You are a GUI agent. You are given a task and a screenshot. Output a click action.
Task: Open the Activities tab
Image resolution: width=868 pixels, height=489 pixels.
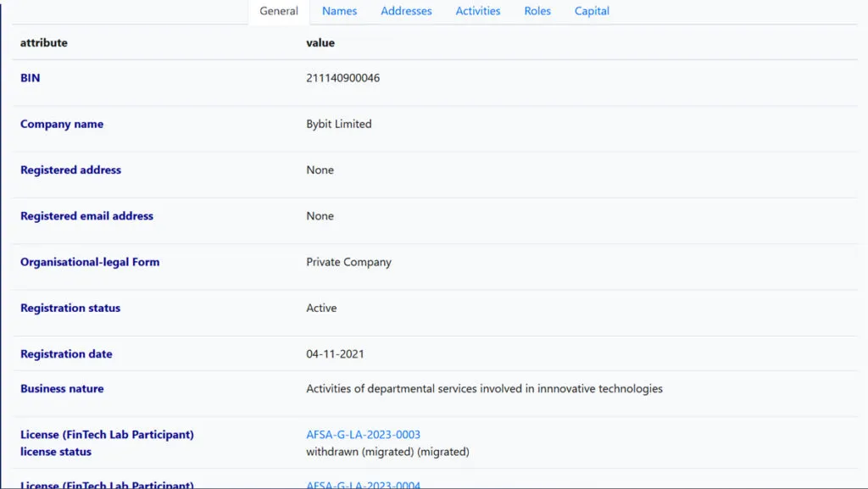tap(478, 11)
